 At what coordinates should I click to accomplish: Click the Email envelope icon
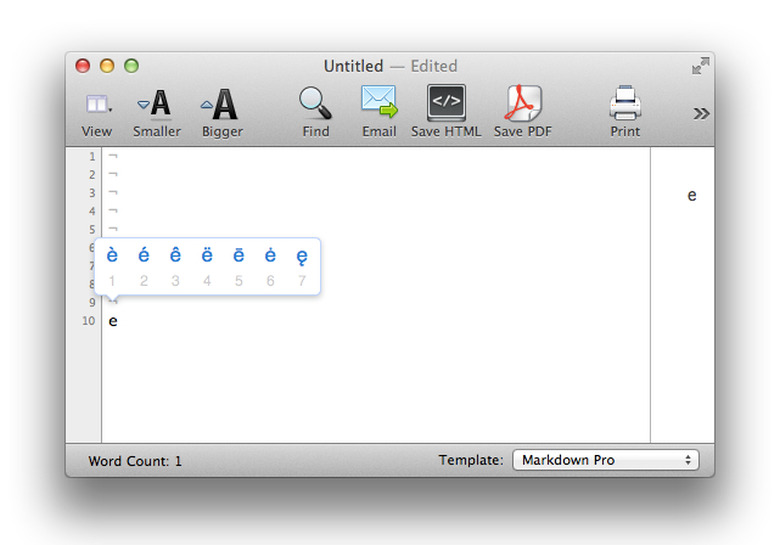point(379,101)
